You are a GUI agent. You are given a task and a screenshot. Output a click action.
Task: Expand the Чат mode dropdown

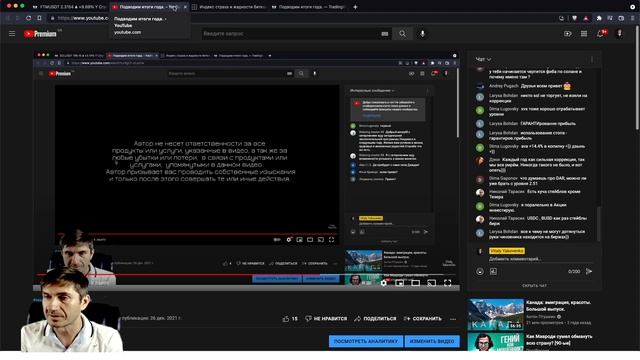(x=483, y=60)
